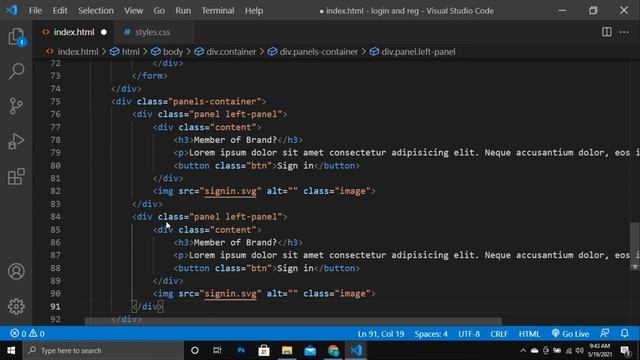This screenshot has height=360, width=640.
Task: Open the Selection menu
Action: 96,11
